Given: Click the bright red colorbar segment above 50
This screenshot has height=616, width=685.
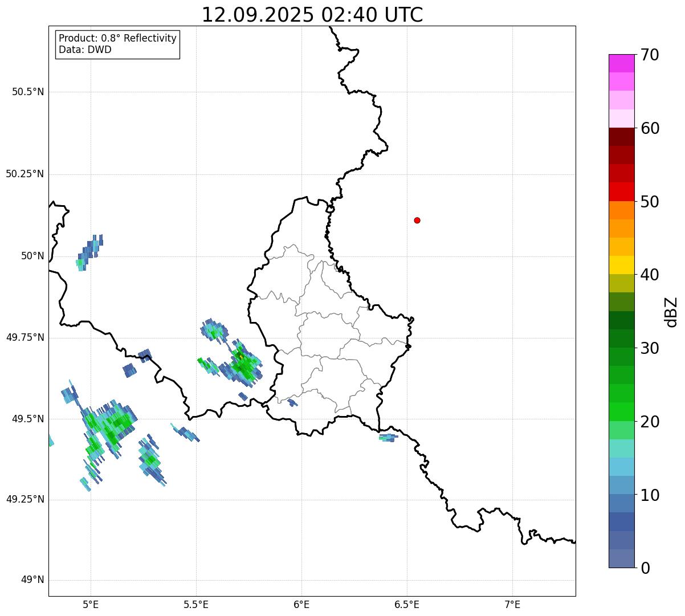Looking at the screenshot, I should [622, 191].
